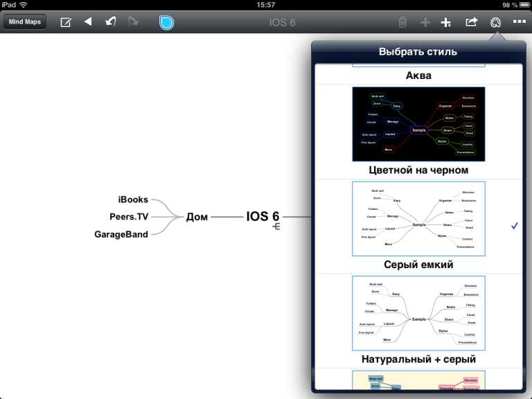Undo the last action

111,21
